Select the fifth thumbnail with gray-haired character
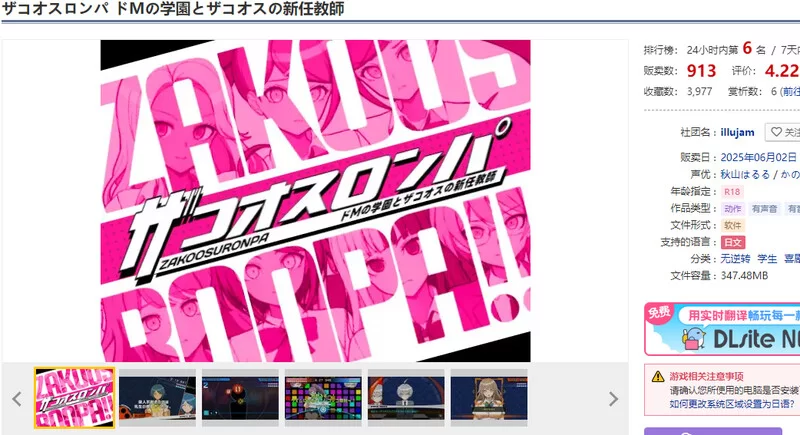Screen dimensions: 800x435 (x=406, y=398)
